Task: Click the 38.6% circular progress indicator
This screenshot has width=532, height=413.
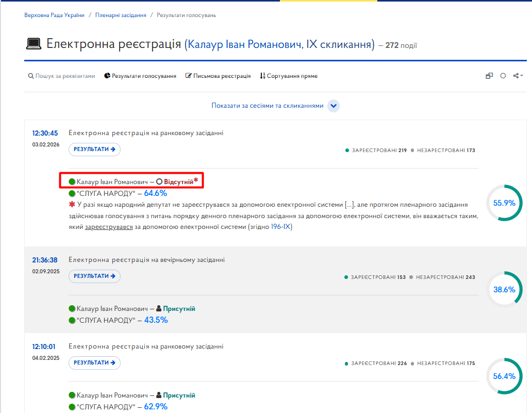Action: pos(504,289)
